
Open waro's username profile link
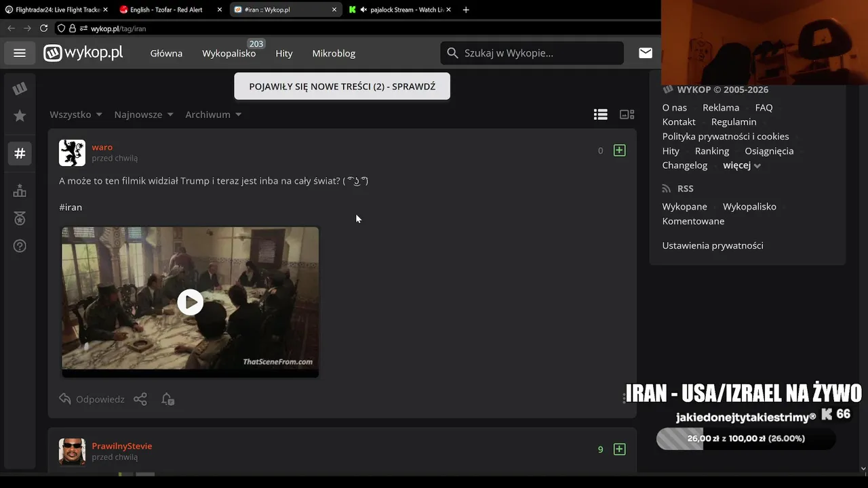coord(102,147)
